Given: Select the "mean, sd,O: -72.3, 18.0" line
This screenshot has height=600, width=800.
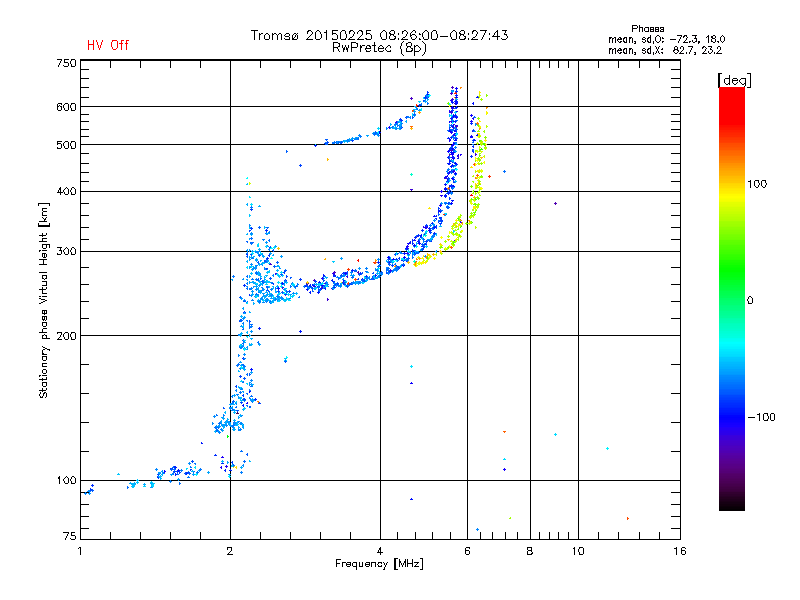Looking at the screenshot, I should tap(666, 39).
